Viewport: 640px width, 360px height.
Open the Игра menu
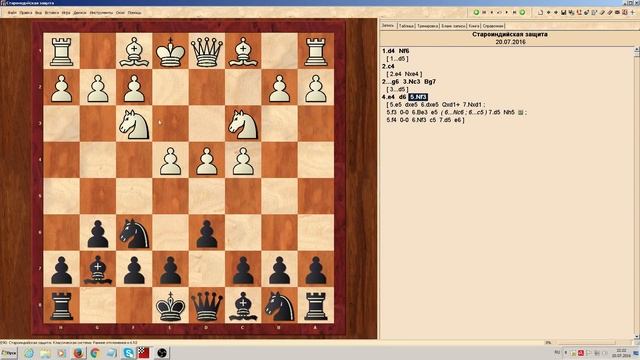[66, 13]
